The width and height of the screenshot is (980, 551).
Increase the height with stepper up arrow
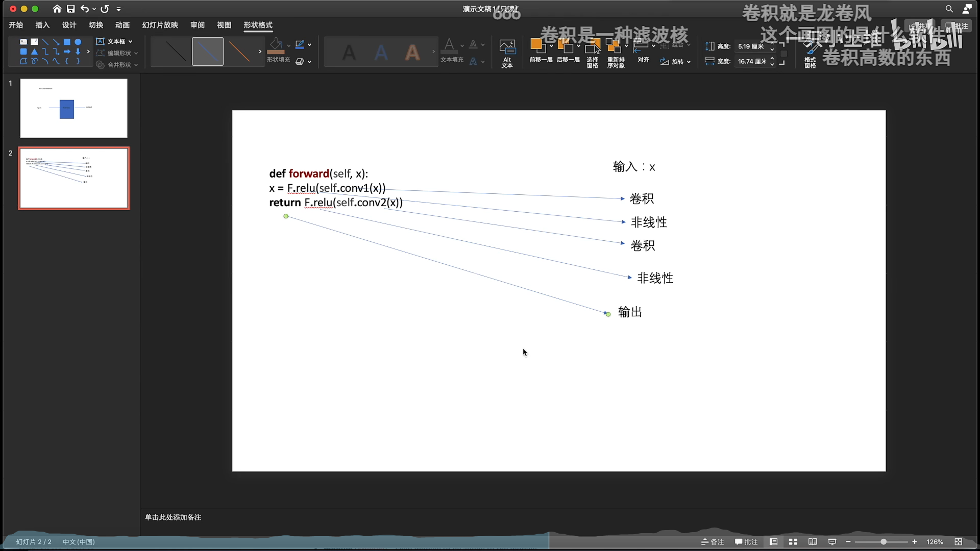click(772, 43)
